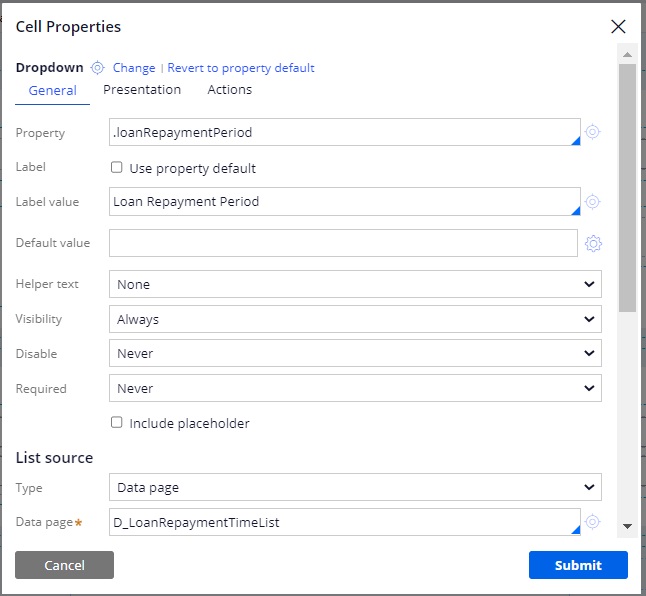Click the scrollbar up arrow
Screen dimensions: 646x596
627,55
